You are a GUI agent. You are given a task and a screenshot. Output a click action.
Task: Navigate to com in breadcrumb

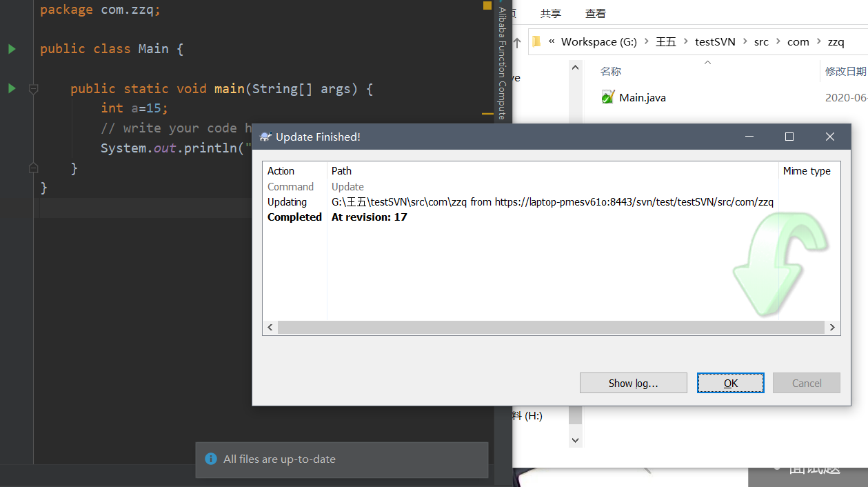(798, 41)
